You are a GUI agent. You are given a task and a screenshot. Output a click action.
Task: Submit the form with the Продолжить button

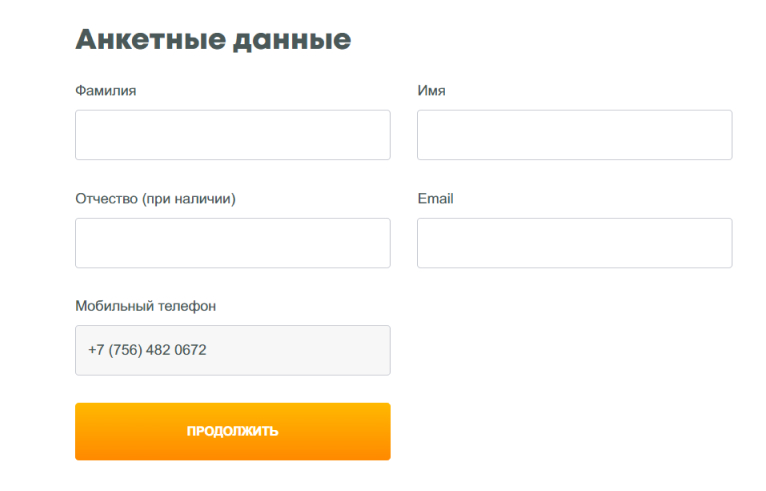pyautogui.click(x=232, y=431)
